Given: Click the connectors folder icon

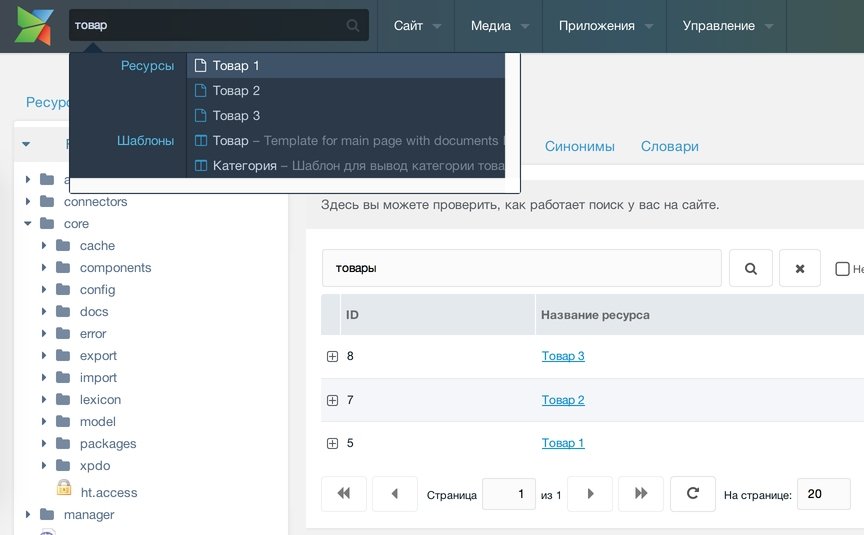Looking at the screenshot, I should (47, 201).
